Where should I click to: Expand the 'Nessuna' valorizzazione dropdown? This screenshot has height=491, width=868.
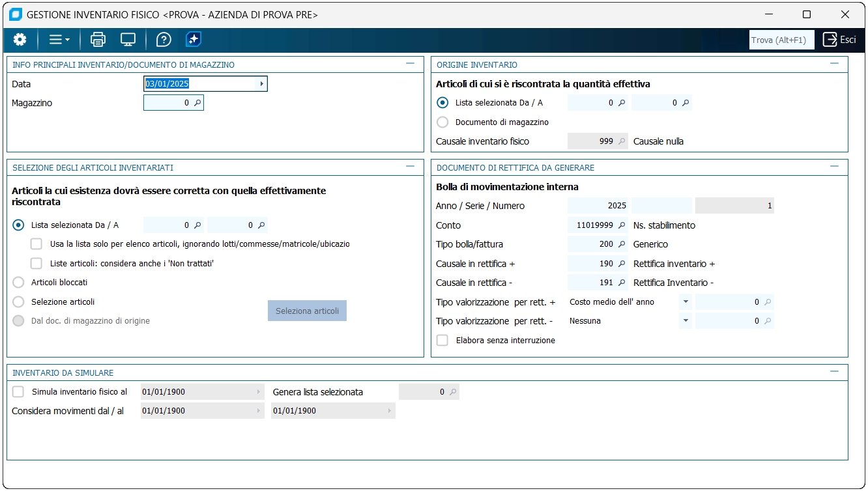pyautogui.click(x=685, y=321)
